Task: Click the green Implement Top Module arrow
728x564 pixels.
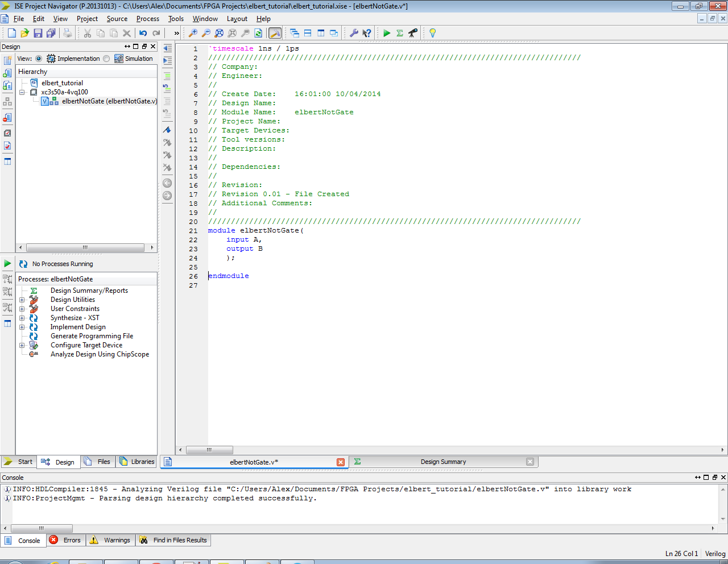Action: coord(387,33)
